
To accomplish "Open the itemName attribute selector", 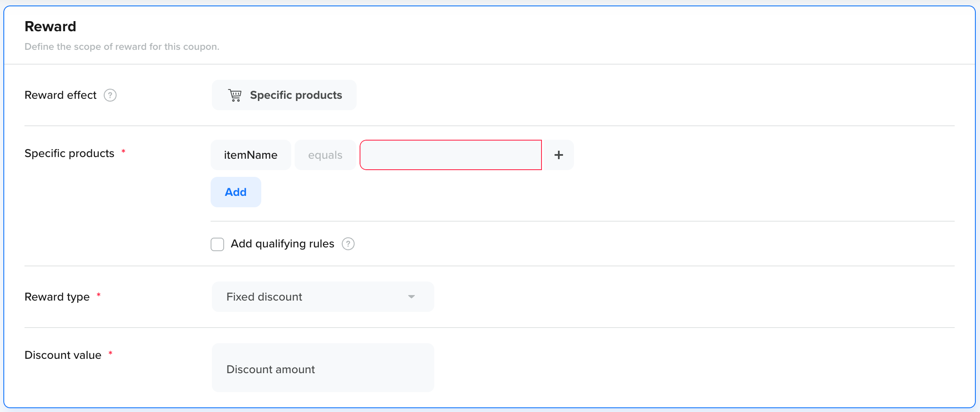I will pyautogui.click(x=251, y=155).
